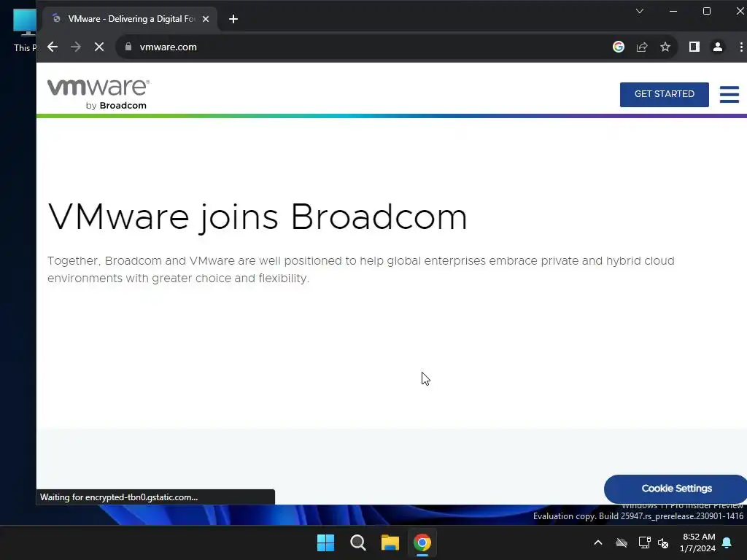This screenshot has width=747, height=560.
Task: Open File Explorer from taskbar
Action: point(390,542)
